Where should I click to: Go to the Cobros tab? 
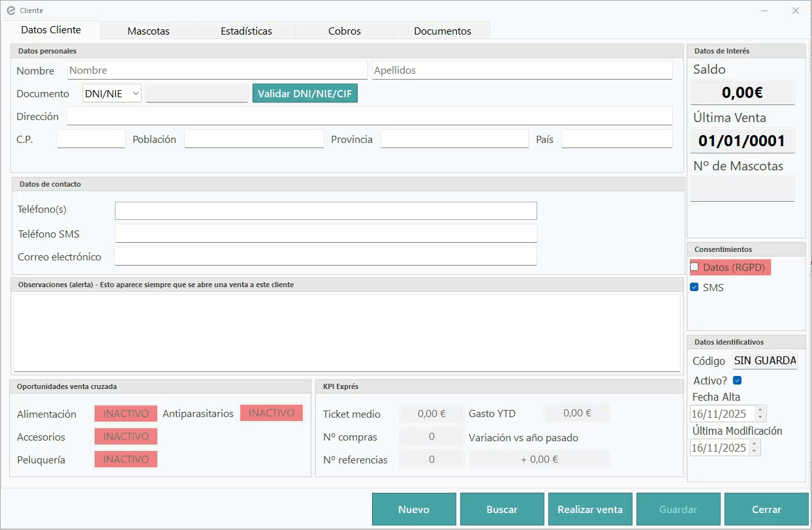(345, 31)
